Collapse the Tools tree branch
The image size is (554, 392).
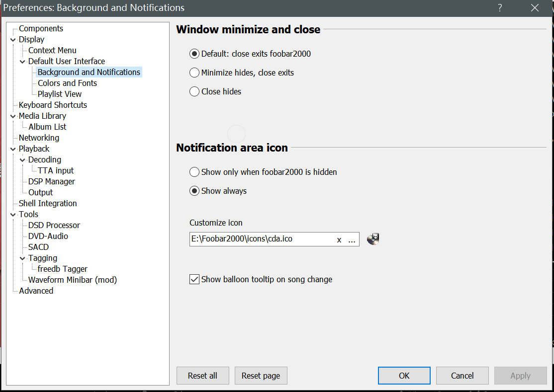(x=13, y=215)
